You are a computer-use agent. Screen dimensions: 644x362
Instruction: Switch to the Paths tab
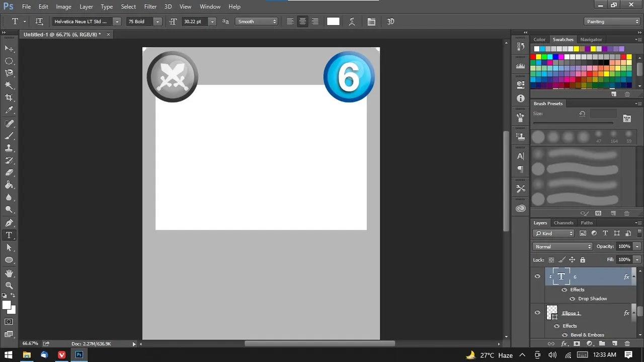(587, 223)
